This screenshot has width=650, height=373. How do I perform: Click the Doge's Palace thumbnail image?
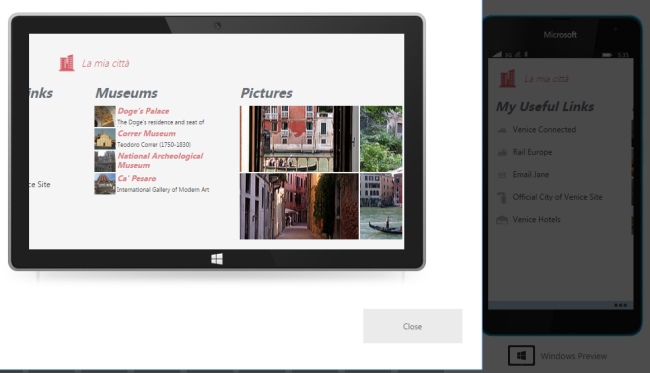[x=105, y=116]
